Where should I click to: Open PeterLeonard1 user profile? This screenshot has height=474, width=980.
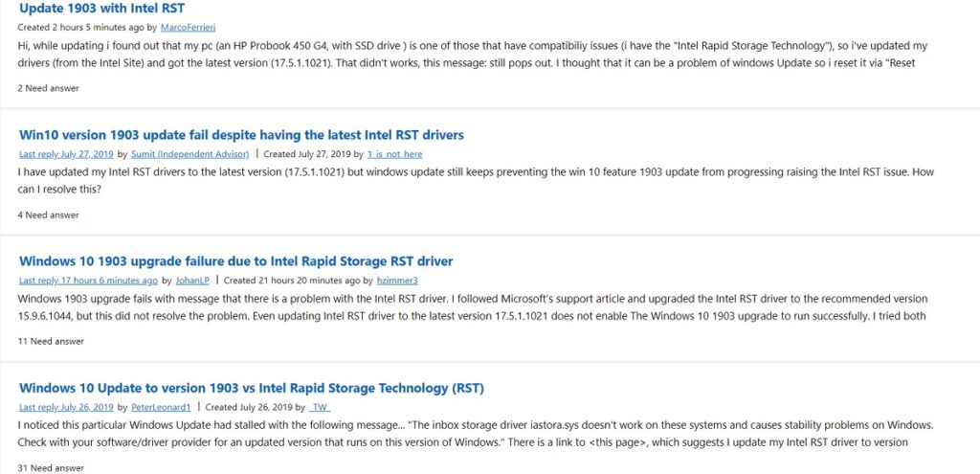pyautogui.click(x=161, y=408)
